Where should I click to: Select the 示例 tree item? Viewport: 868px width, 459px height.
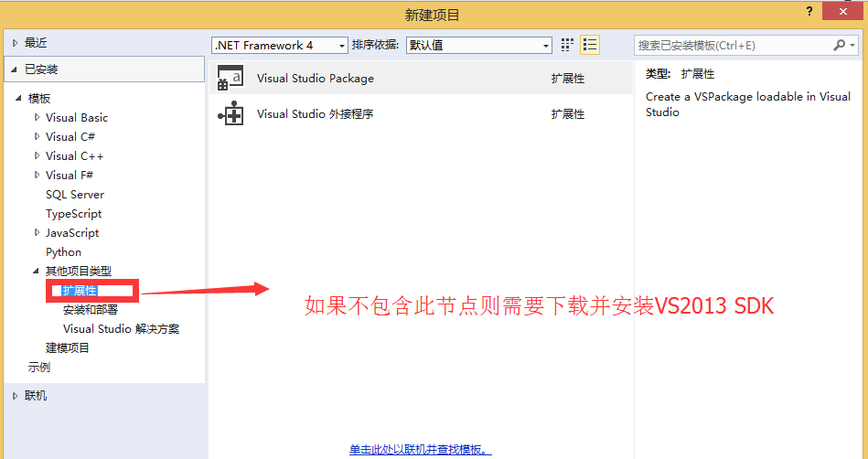click(x=39, y=367)
